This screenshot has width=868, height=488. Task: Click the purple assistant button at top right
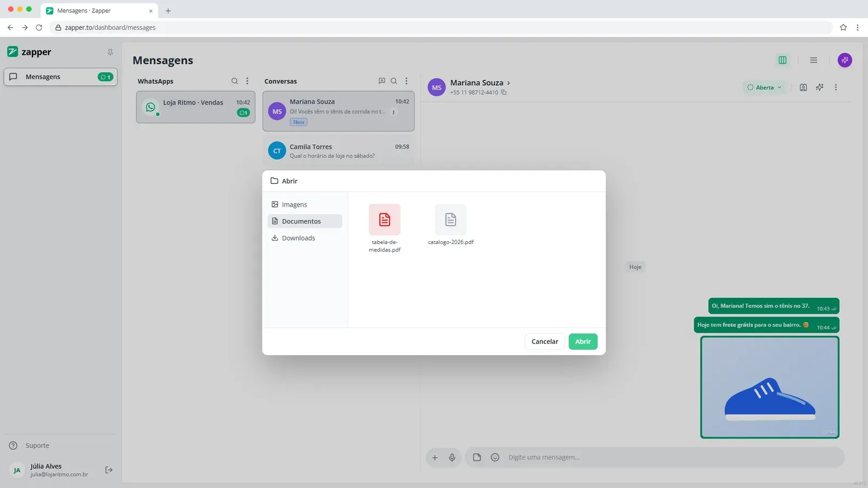[x=845, y=60]
